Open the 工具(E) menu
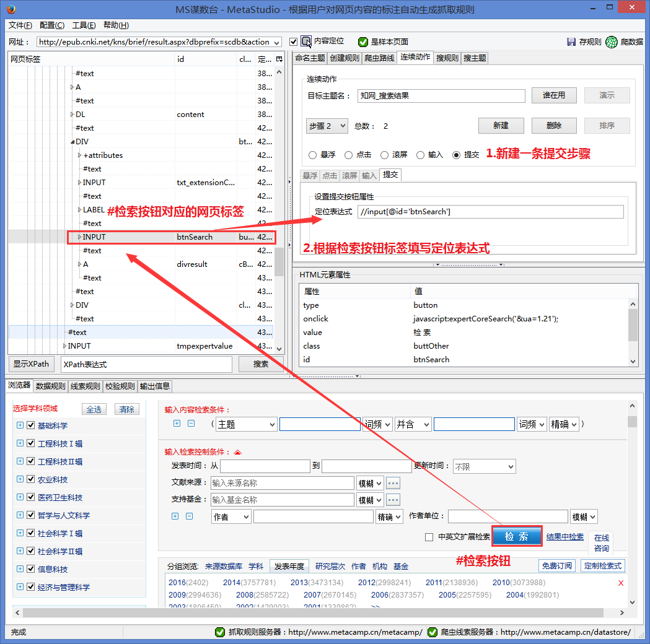650x644 pixels. point(84,25)
